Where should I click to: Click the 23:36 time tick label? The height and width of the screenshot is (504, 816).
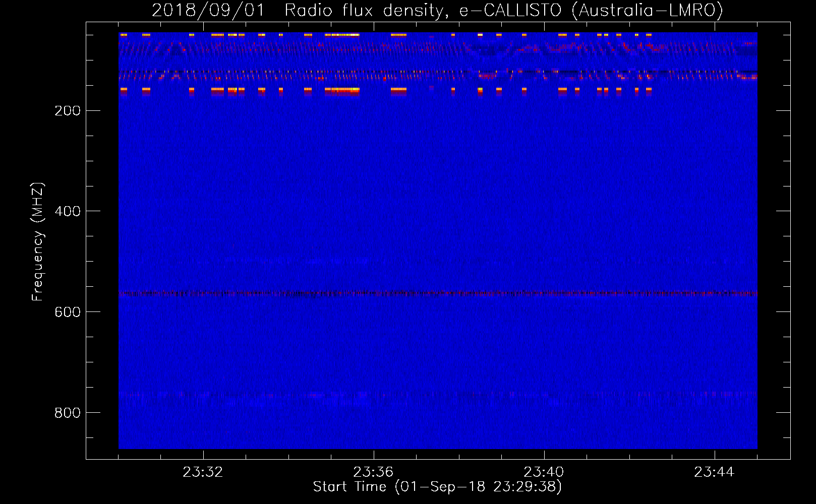coord(374,472)
